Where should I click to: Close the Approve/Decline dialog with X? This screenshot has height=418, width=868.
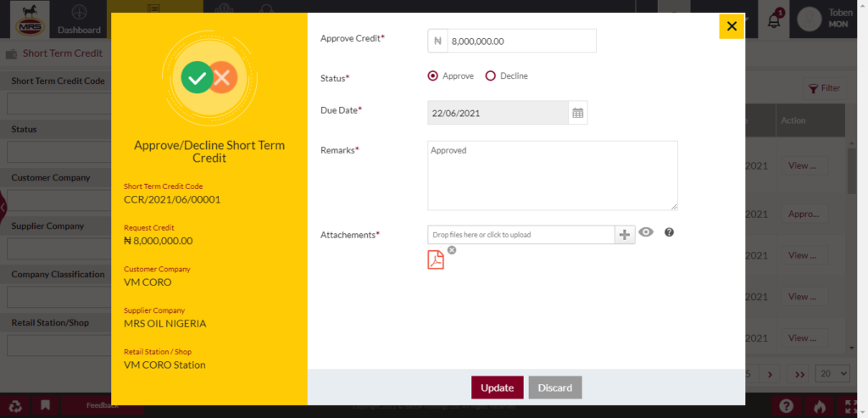pyautogui.click(x=732, y=26)
